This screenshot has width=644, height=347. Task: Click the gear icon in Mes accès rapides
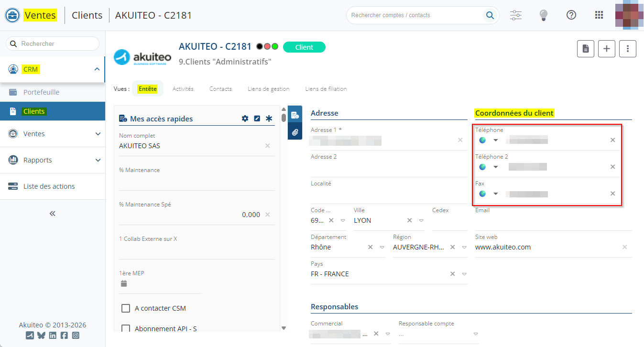point(245,119)
